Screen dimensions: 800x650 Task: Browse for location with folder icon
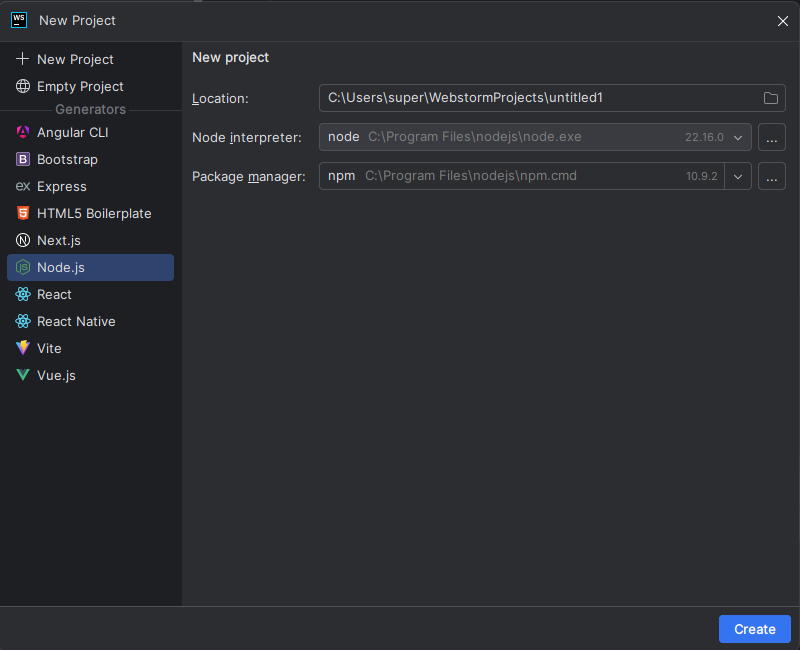(770, 98)
